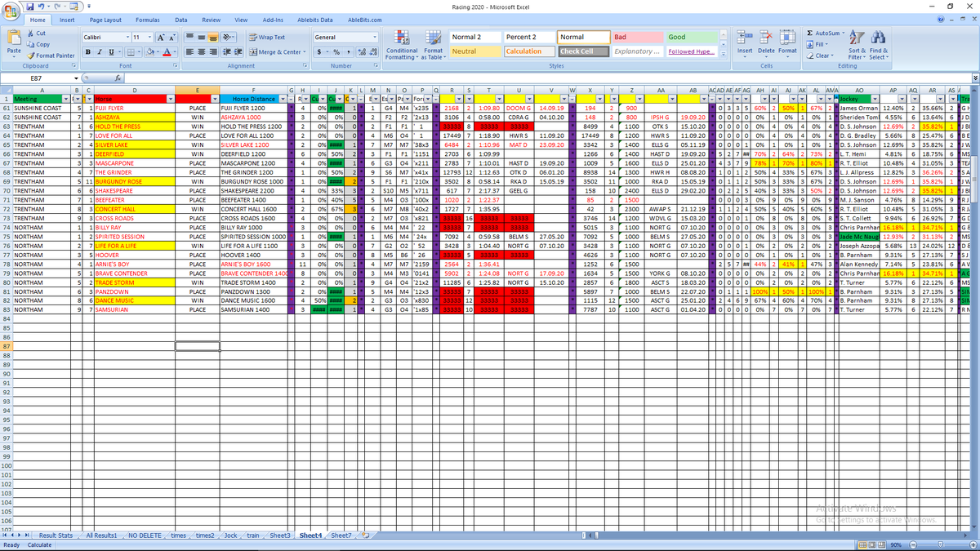
Task: Apply comma style number format
Action: click(x=347, y=51)
